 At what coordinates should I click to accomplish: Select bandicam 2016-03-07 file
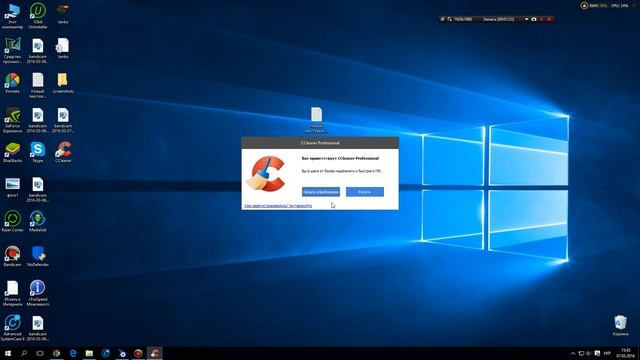(x=63, y=120)
